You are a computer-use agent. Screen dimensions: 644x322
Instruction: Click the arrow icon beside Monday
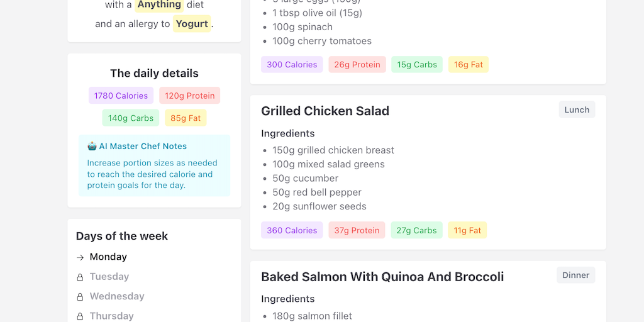(x=80, y=257)
